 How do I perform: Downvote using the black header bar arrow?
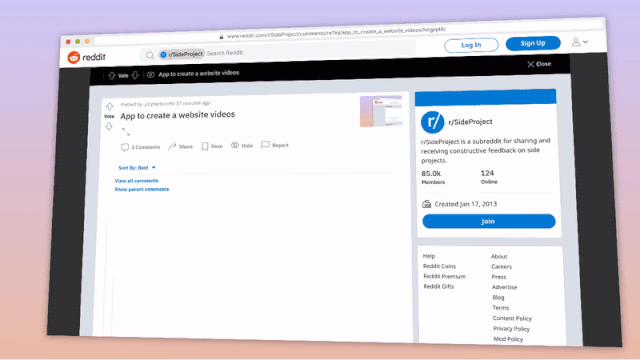pyautogui.click(x=135, y=75)
